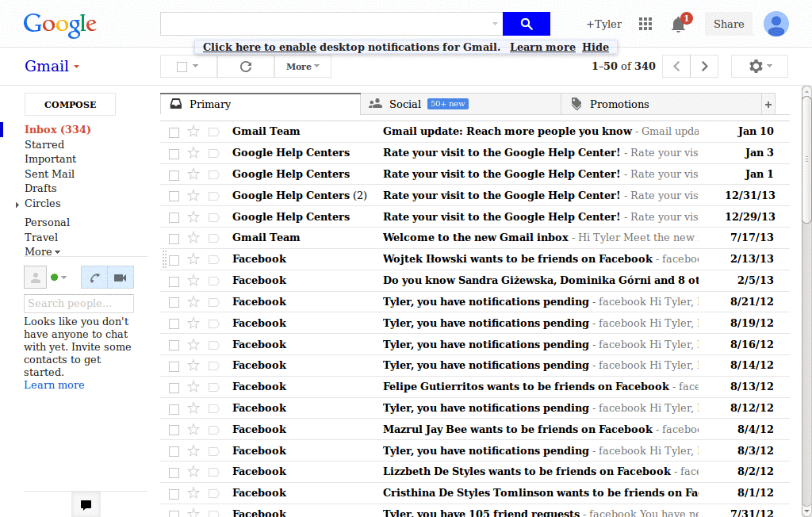This screenshot has height=517, width=812.
Task: Mark the 12/31/13 Help Centers email important
Action: [214, 197]
